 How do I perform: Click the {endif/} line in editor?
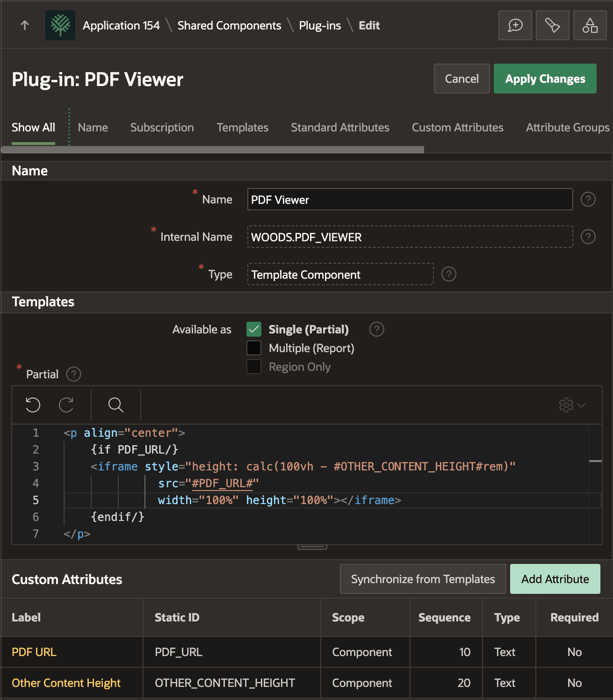tap(117, 517)
